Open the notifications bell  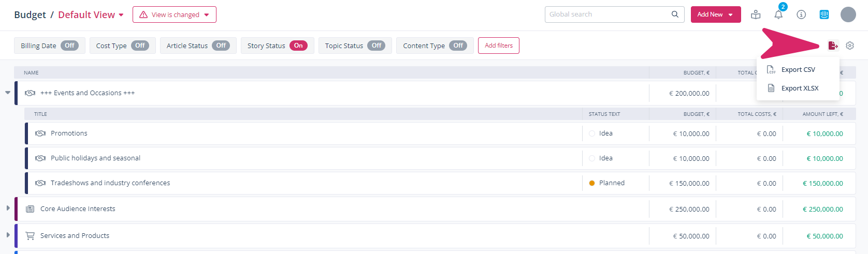point(778,14)
